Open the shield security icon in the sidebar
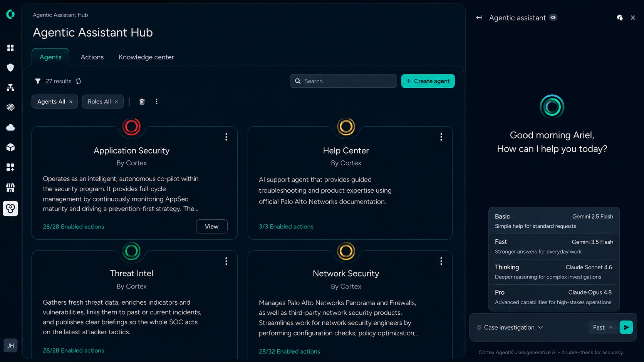Screen dimensions: 644x362 pos(10,68)
